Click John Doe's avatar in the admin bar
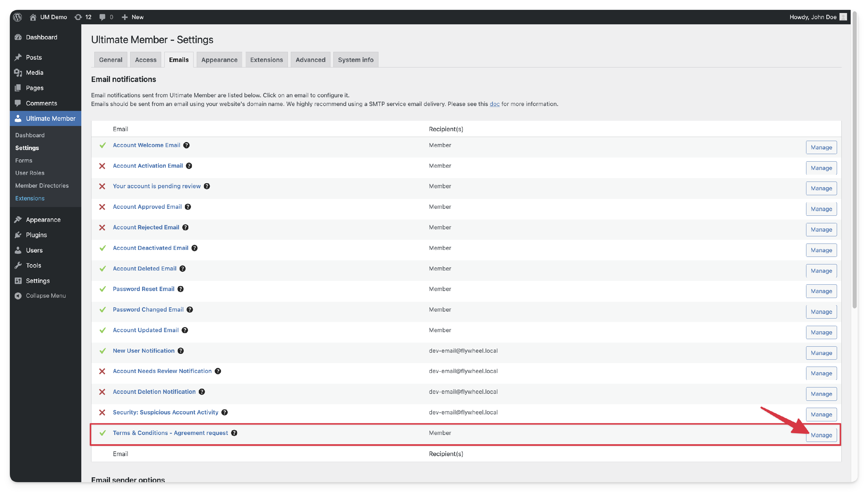Image resolution: width=868 pixels, height=492 pixels. [843, 17]
